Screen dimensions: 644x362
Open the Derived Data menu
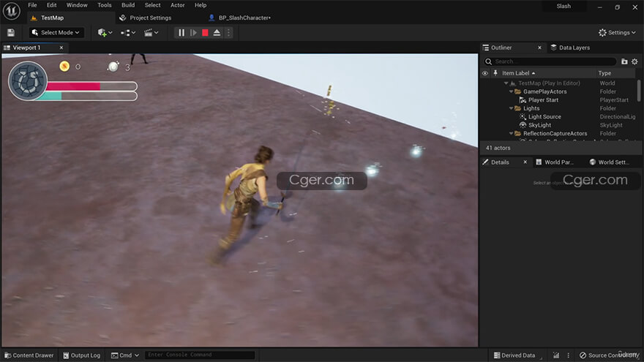click(x=514, y=355)
